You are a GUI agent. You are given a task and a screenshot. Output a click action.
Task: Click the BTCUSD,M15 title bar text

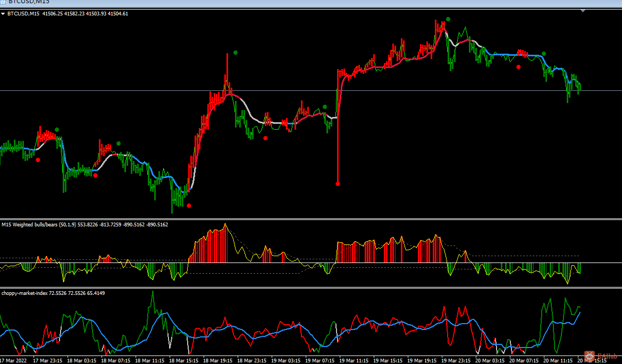[29, 2]
